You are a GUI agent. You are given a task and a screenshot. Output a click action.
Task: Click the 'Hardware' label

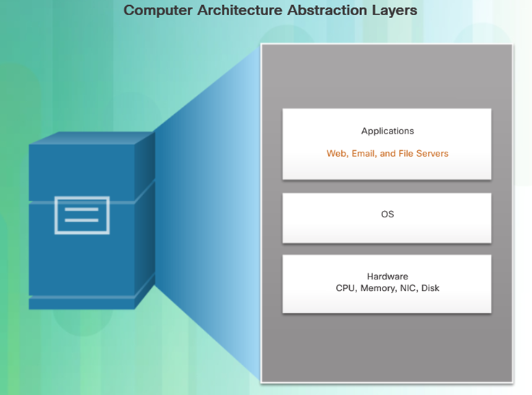(x=387, y=277)
